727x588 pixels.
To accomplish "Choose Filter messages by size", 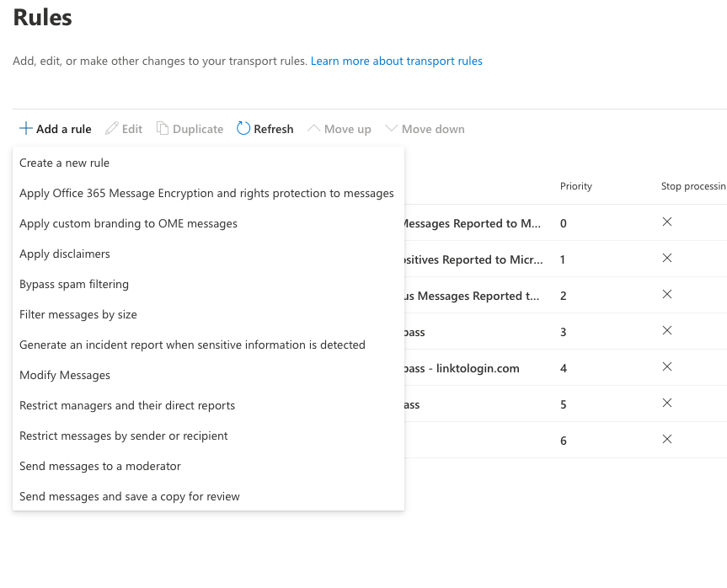I will pyautogui.click(x=78, y=314).
